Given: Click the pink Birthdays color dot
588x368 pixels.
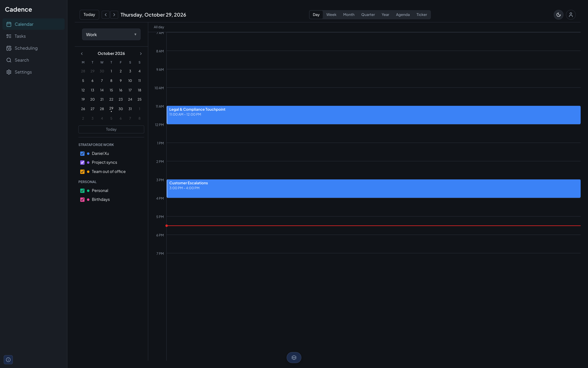Looking at the screenshot, I should coord(88,200).
